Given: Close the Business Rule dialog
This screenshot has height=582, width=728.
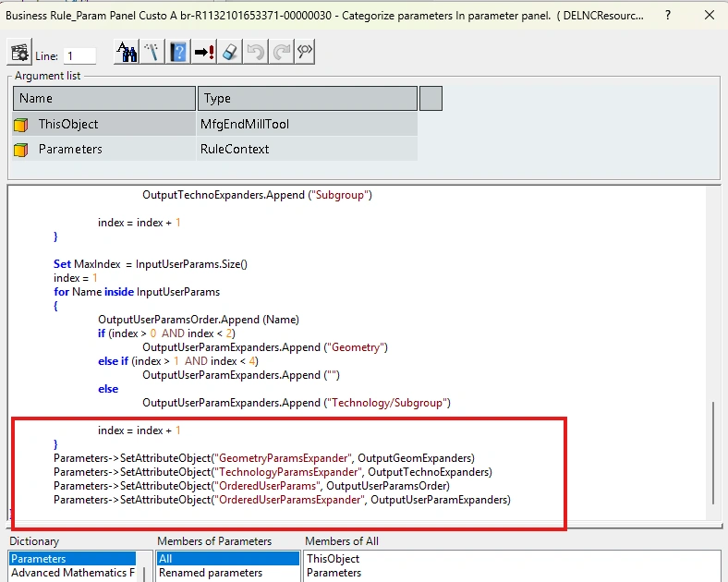Looking at the screenshot, I should [x=710, y=16].
